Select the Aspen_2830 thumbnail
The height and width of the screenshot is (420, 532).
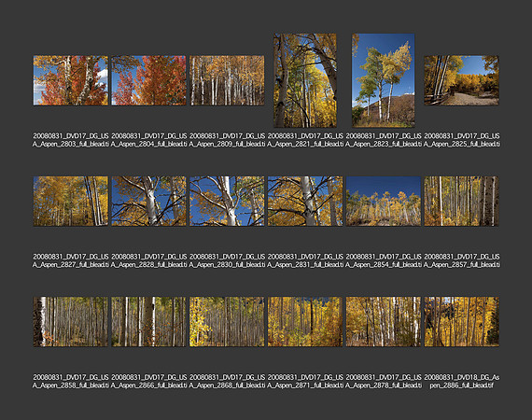(x=227, y=201)
